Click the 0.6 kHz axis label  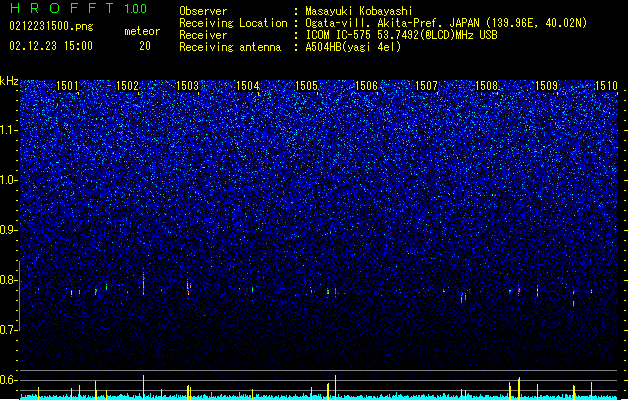[x=9, y=380]
